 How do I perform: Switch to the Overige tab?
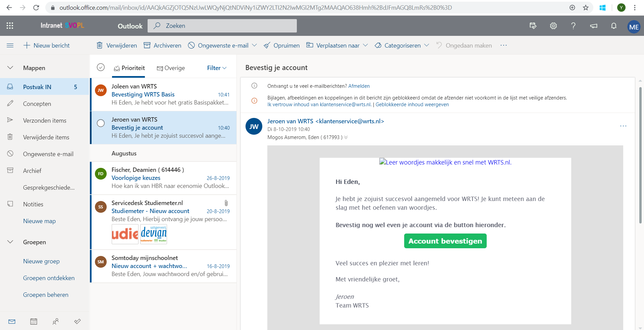(x=171, y=68)
